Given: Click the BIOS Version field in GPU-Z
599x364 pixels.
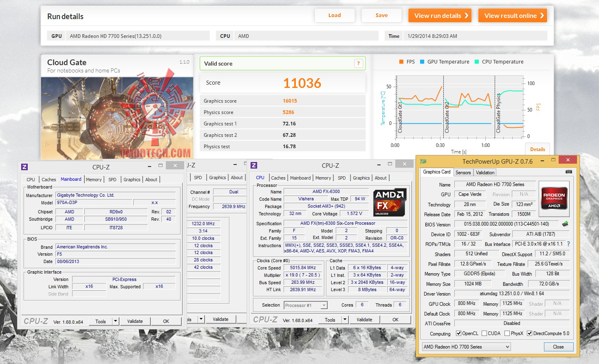Looking at the screenshot, I should coord(506,224).
